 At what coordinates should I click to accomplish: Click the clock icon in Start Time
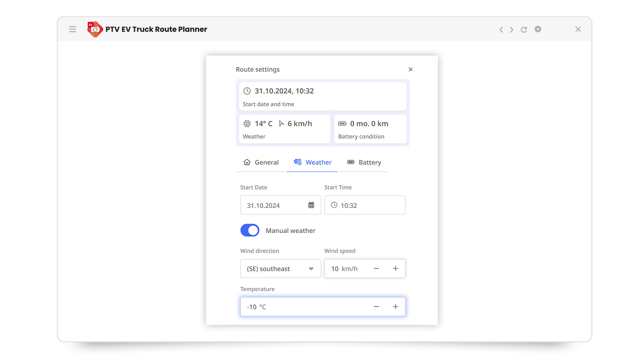[x=334, y=205]
